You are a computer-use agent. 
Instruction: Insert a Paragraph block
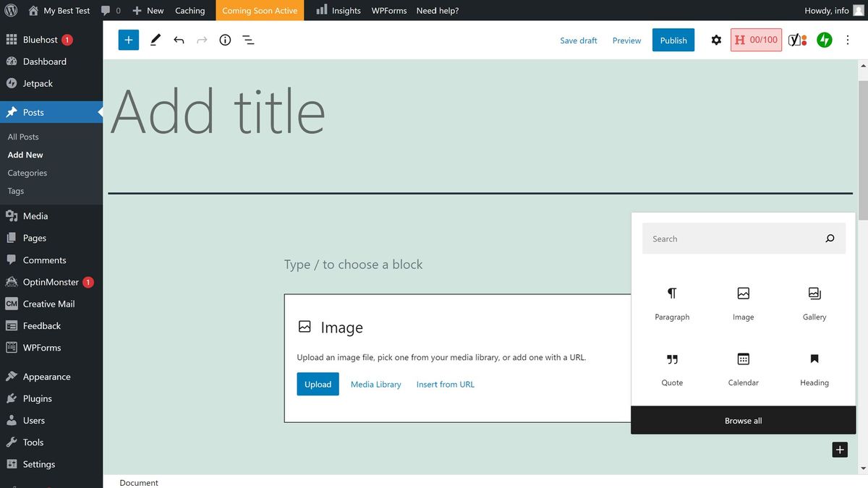pos(672,303)
